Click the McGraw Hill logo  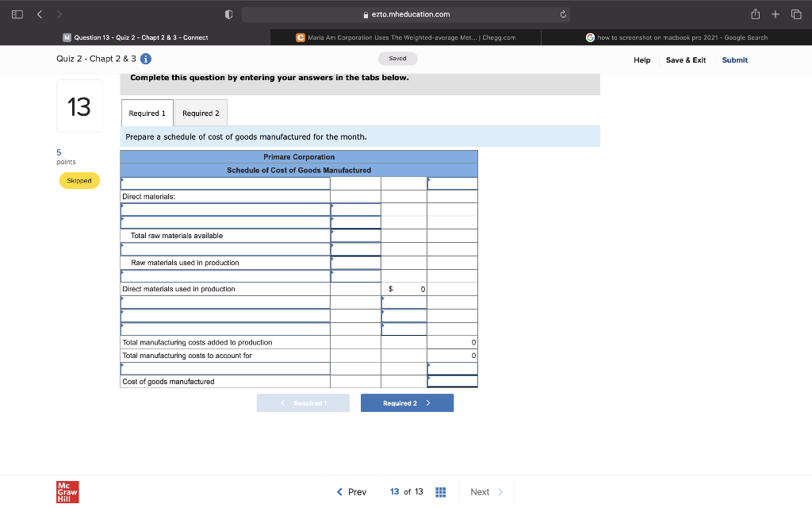point(67,492)
